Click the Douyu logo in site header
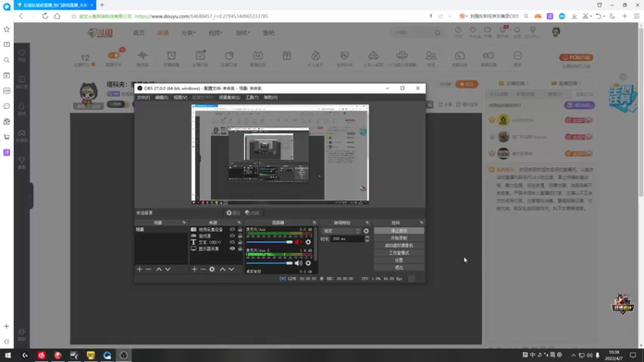The image size is (644, 362). point(100,33)
